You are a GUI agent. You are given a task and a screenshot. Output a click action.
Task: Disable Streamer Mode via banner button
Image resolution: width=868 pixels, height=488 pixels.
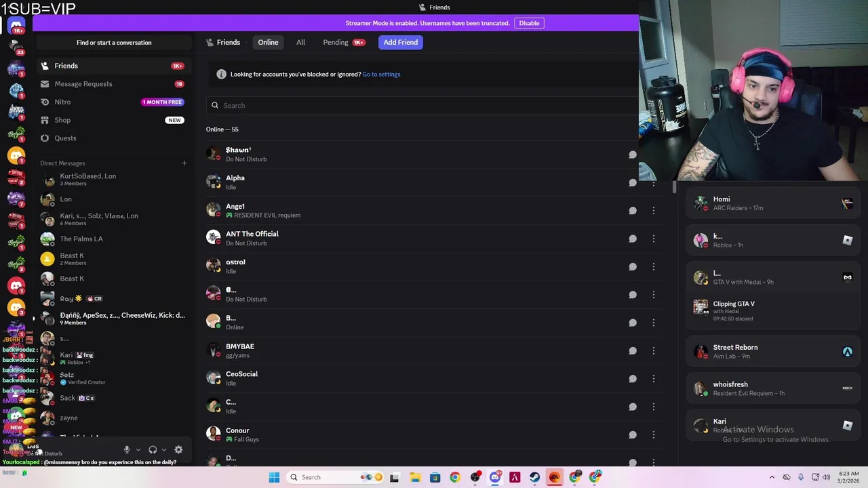[529, 23]
